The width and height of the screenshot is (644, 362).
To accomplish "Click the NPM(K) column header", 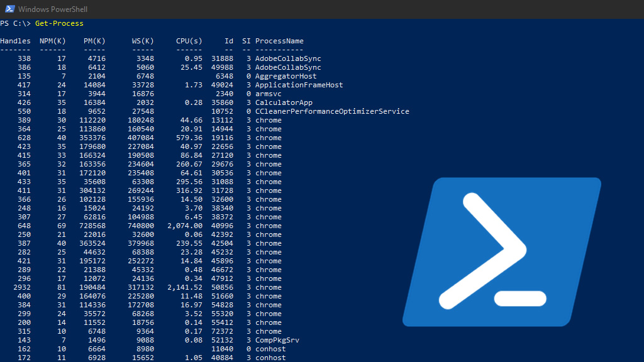I will (53, 41).
